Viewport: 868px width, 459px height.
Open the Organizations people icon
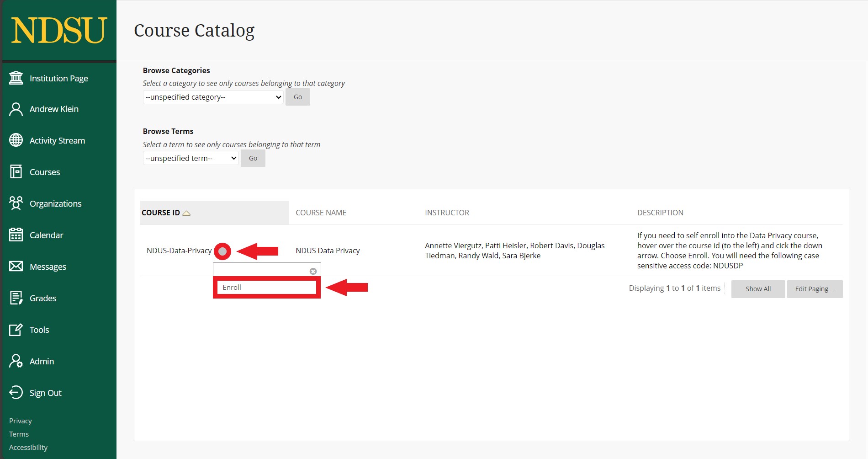(x=16, y=203)
